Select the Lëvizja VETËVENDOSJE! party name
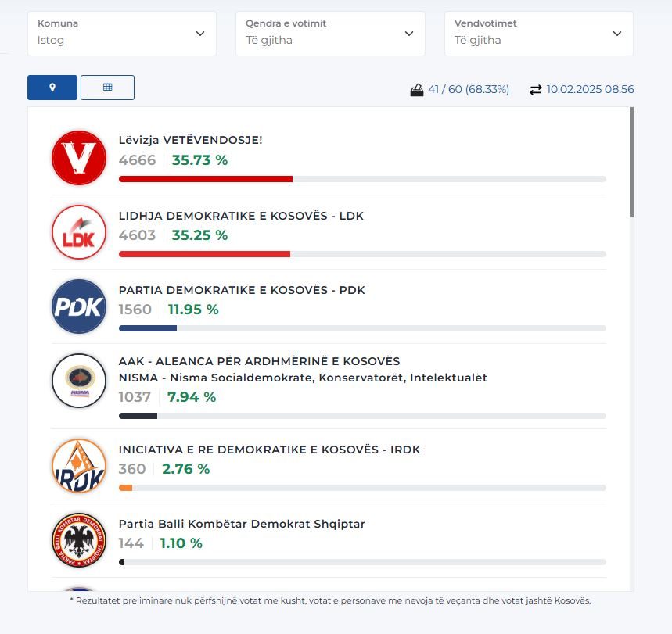Viewport: 672px width, 634px height. tap(190, 140)
